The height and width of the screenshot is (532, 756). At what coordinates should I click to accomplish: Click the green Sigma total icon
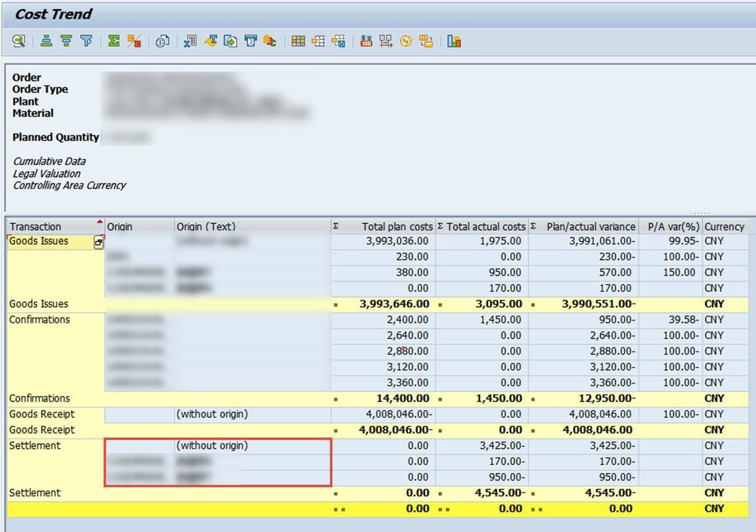[x=114, y=42]
